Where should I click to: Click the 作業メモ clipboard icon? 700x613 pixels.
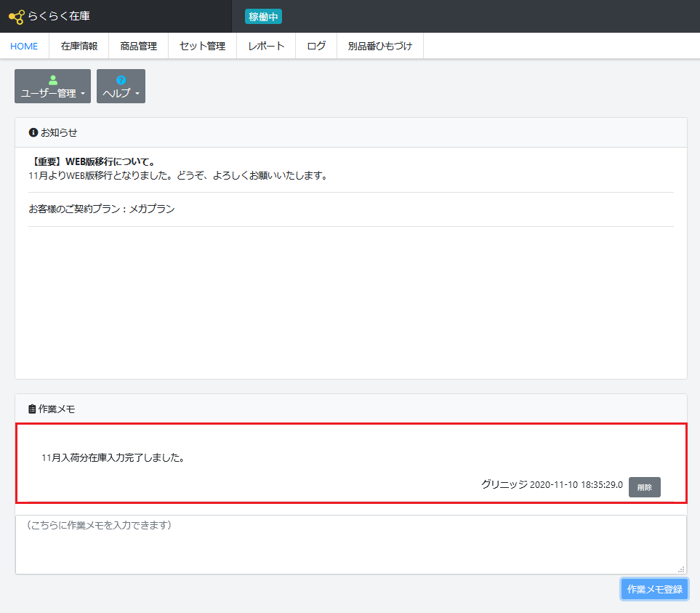[x=32, y=409]
